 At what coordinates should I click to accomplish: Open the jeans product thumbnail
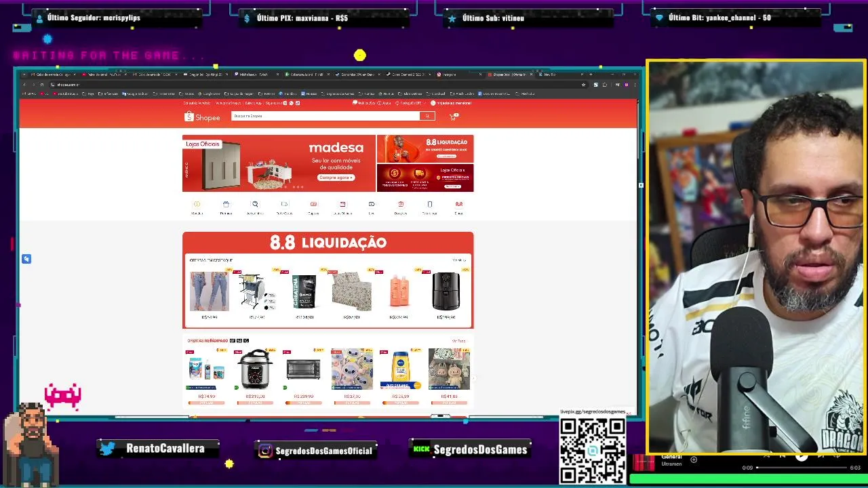coord(210,291)
